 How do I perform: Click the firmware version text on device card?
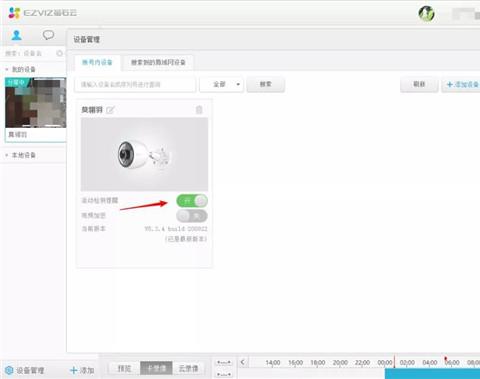(x=176, y=229)
